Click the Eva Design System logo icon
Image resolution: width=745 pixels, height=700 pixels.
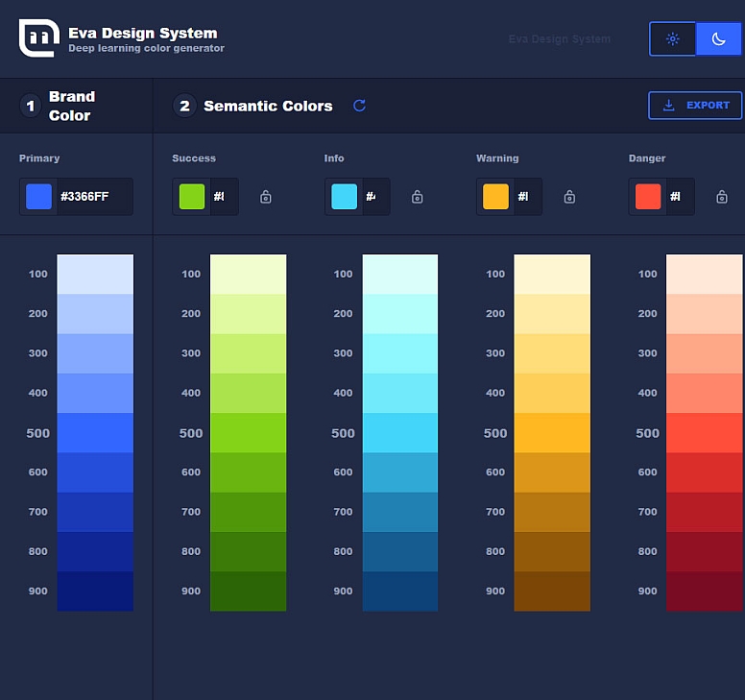pyautogui.click(x=39, y=38)
